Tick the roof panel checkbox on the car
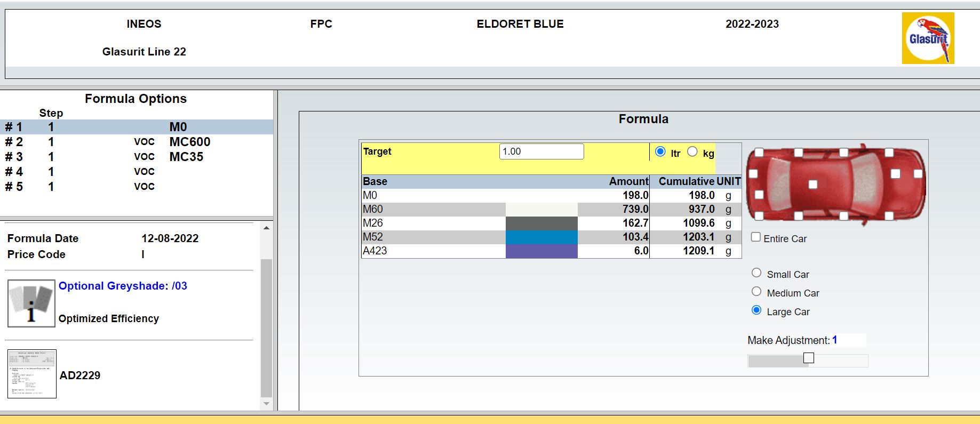 813,185
